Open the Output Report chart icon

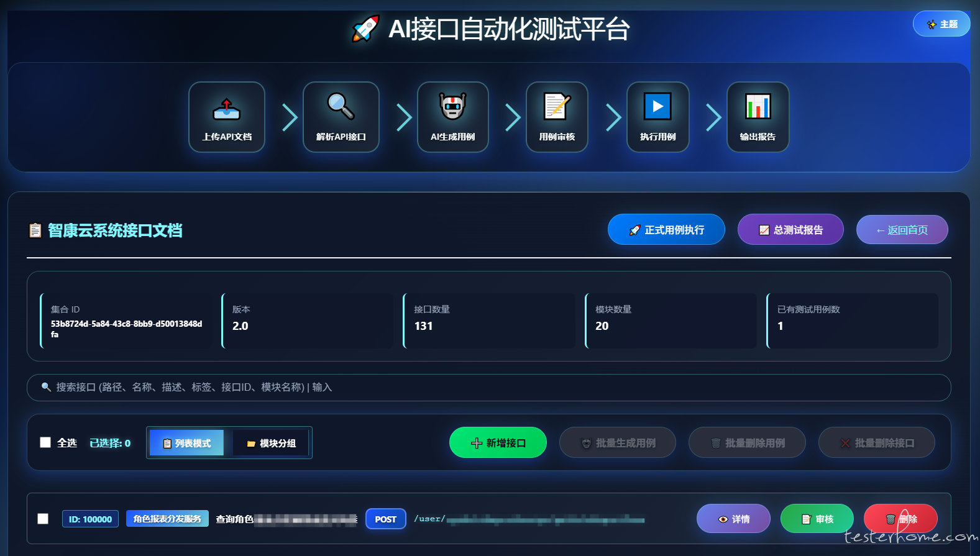click(758, 107)
